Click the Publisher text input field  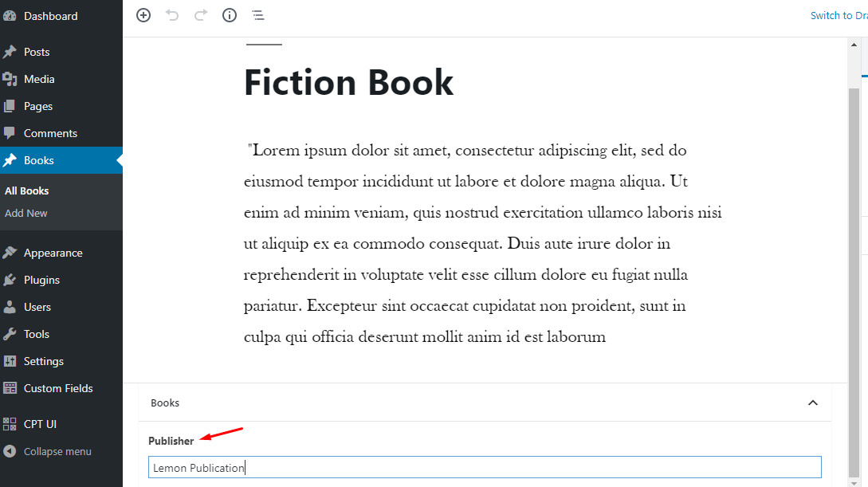click(x=485, y=467)
